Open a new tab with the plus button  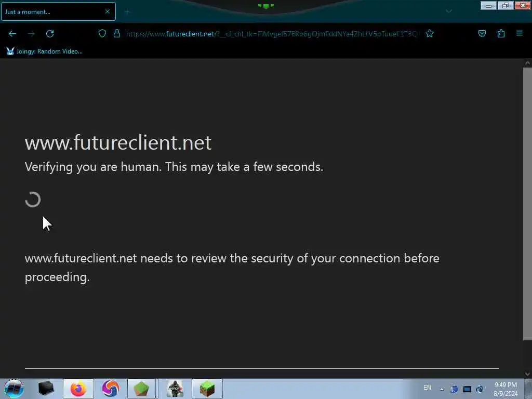pyautogui.click(x=127, y=12)
